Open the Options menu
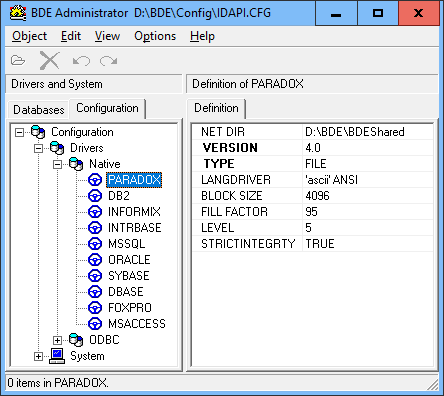 pyautogui.click(x=155, y=36)
